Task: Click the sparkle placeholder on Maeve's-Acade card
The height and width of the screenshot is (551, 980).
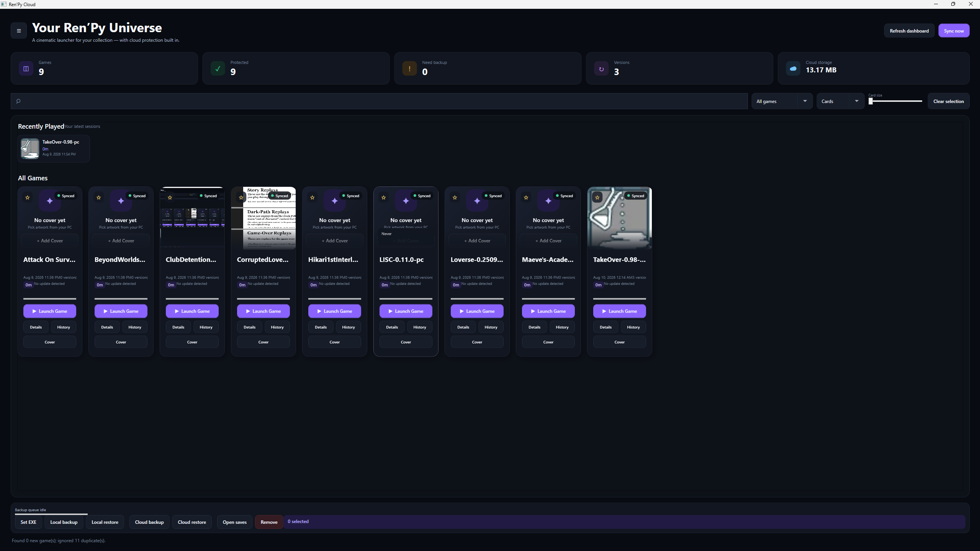Action: (x=548, y=201)
